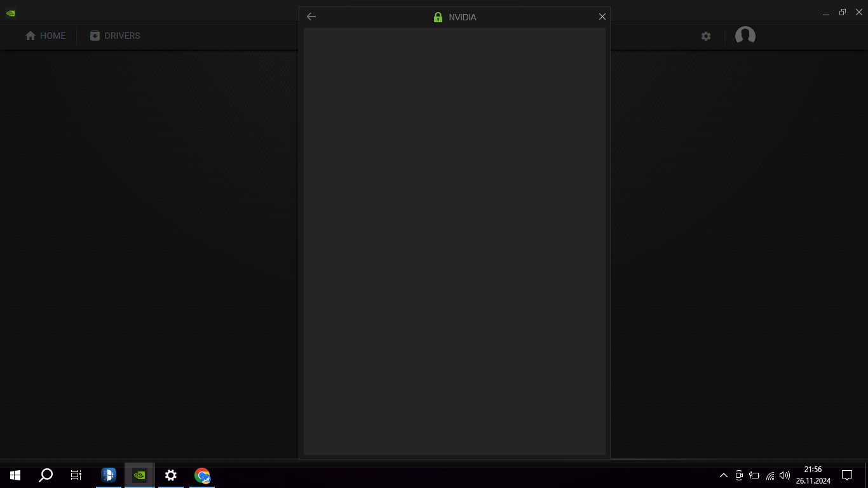Image resolution: width=868 pixels, height=488 pixels.
Task: Click the green padlock security icon
Action: (438, 17)
